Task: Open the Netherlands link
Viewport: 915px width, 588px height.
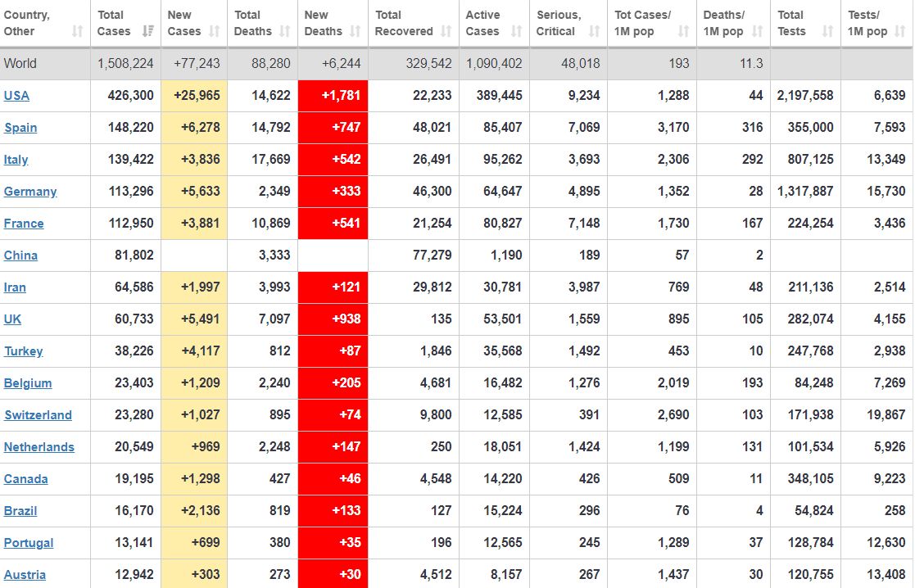Action: click(39, 447)
